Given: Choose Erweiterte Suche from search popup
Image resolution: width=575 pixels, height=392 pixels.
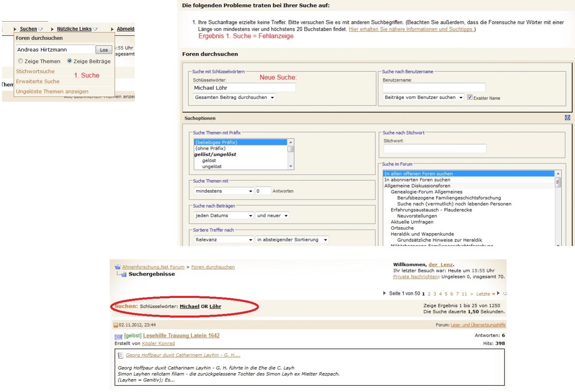Looking at the screenshot, I should pos(38,81).
